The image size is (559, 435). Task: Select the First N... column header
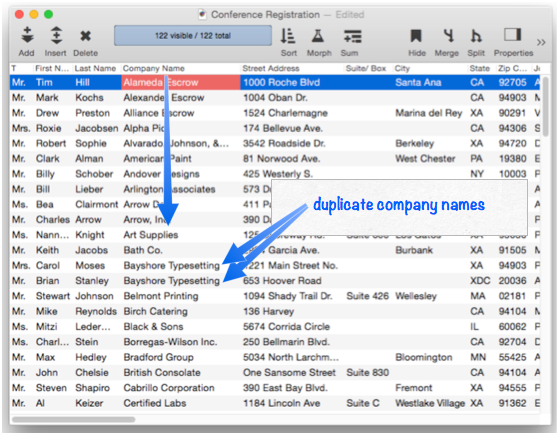(x=52, y=68)
